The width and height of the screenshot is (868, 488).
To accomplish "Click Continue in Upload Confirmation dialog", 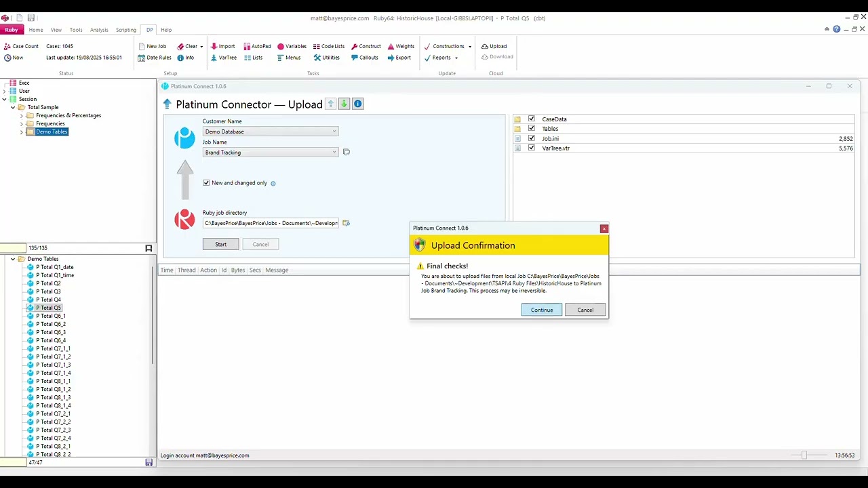I will (542, 310).
